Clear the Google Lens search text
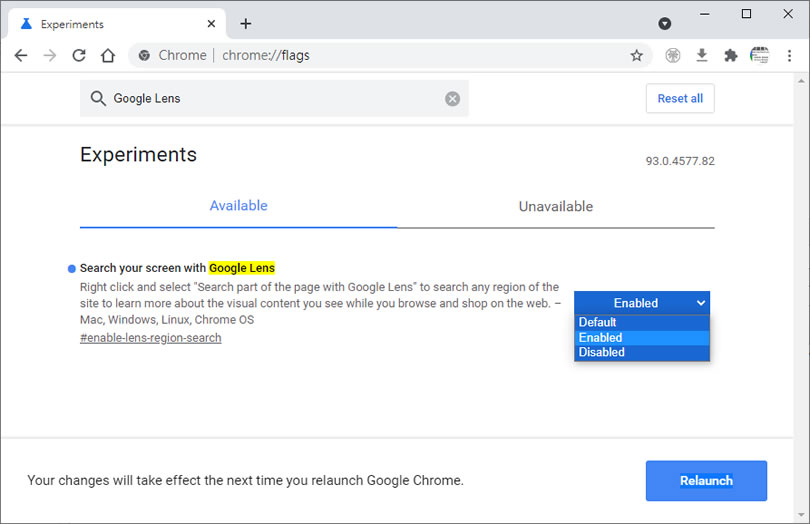The image size is (810, 524). [x=453, y=99]
